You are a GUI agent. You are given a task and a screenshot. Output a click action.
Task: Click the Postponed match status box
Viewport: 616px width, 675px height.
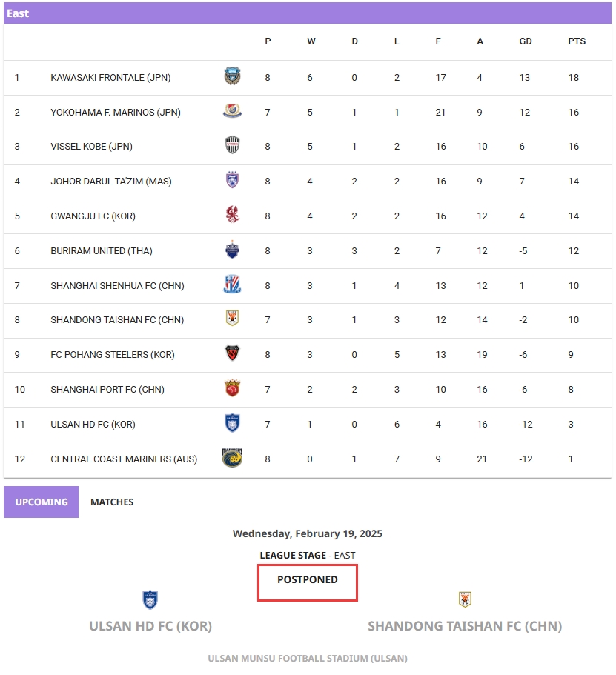308,582
